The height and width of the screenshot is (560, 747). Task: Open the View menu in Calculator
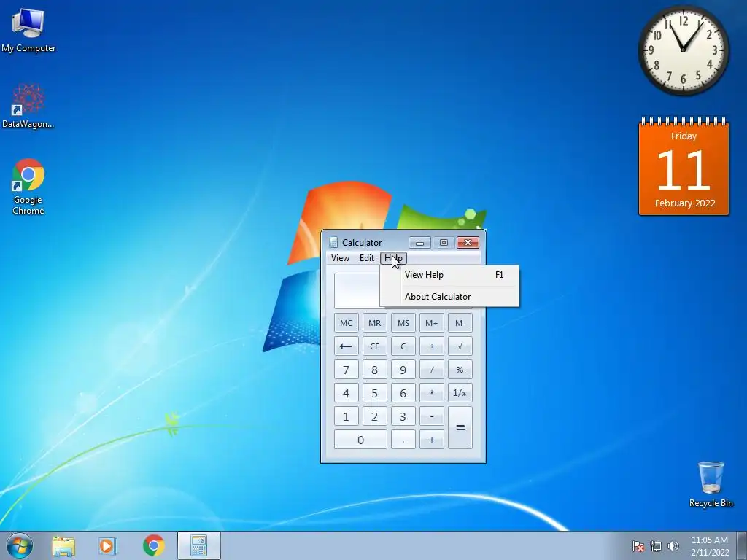tap(340, 258)
